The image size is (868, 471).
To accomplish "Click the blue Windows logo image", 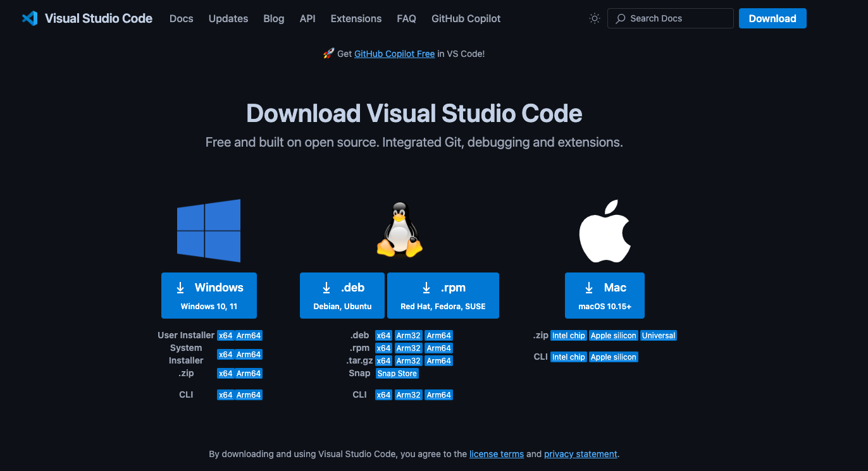I will pos(209,231).
